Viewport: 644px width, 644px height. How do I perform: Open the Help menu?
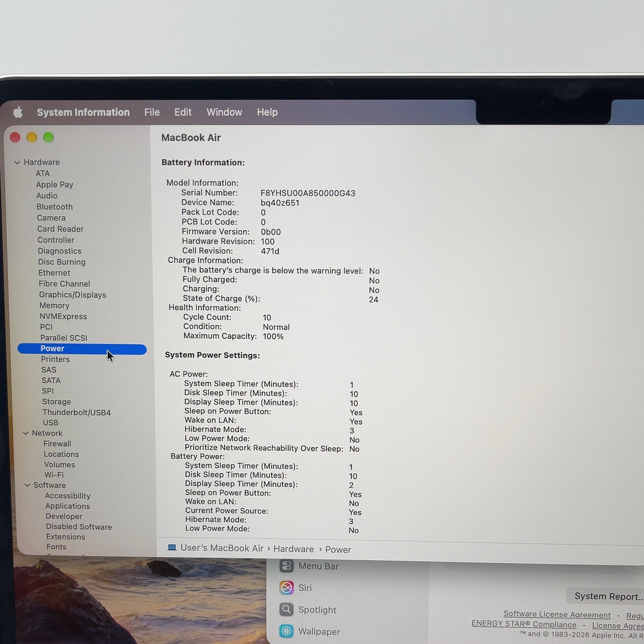coord(267,112)
